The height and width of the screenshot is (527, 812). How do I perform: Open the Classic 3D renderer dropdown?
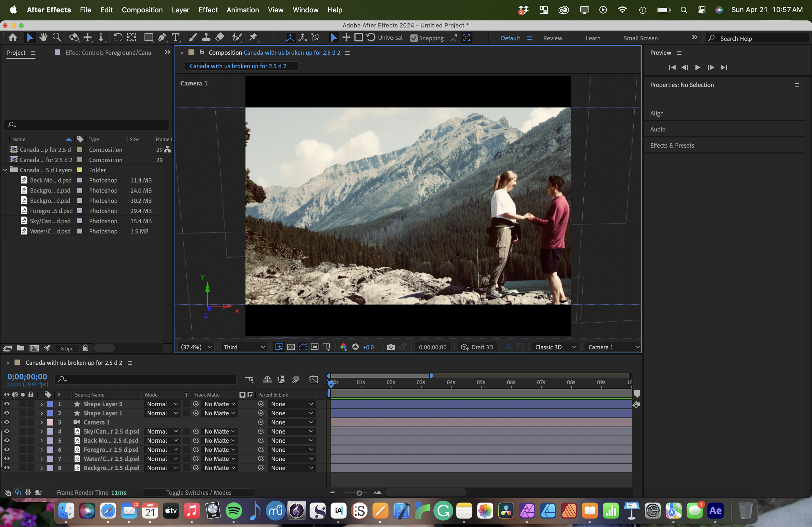pyautogui.click(x=555, y=347)
